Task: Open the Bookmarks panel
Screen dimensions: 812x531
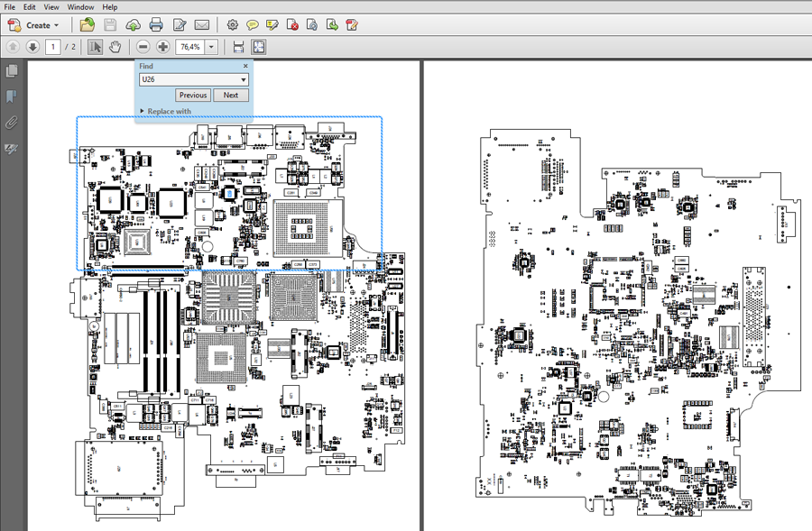Action: coord(12,96)
